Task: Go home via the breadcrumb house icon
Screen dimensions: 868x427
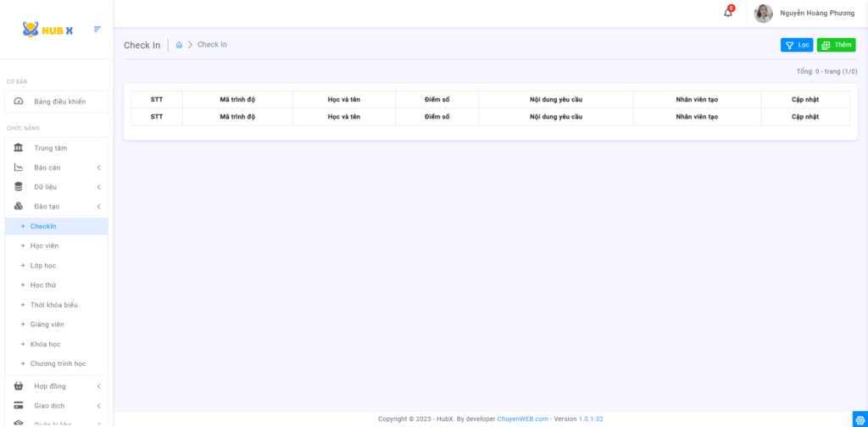Action: pyautogui.click(x=179, y=45)
